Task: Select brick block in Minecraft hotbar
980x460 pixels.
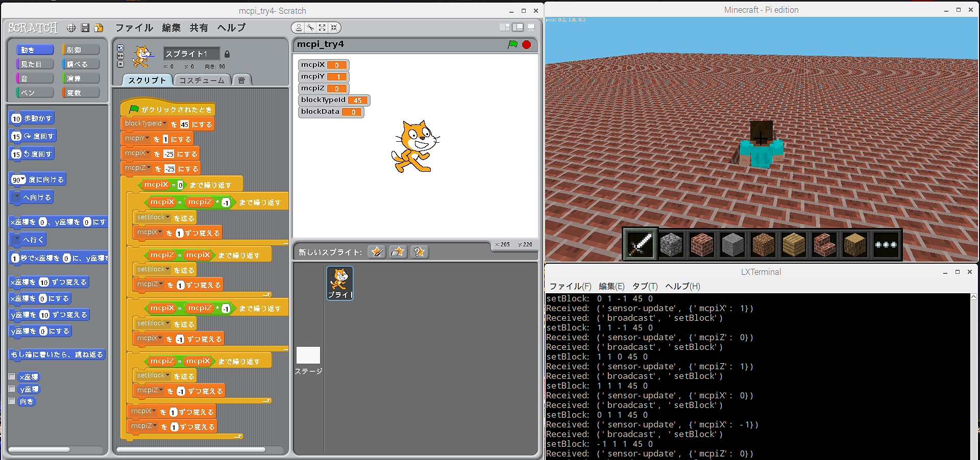Action: coord(702,244)
